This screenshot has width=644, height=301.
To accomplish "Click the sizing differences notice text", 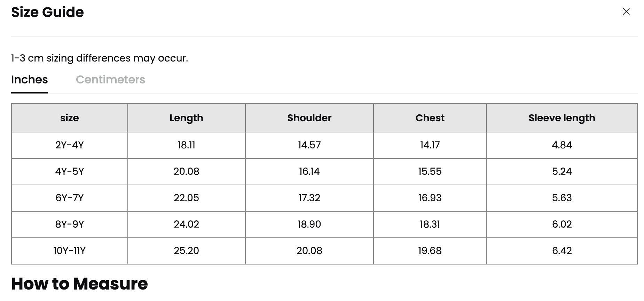I will tap(100, 58).
